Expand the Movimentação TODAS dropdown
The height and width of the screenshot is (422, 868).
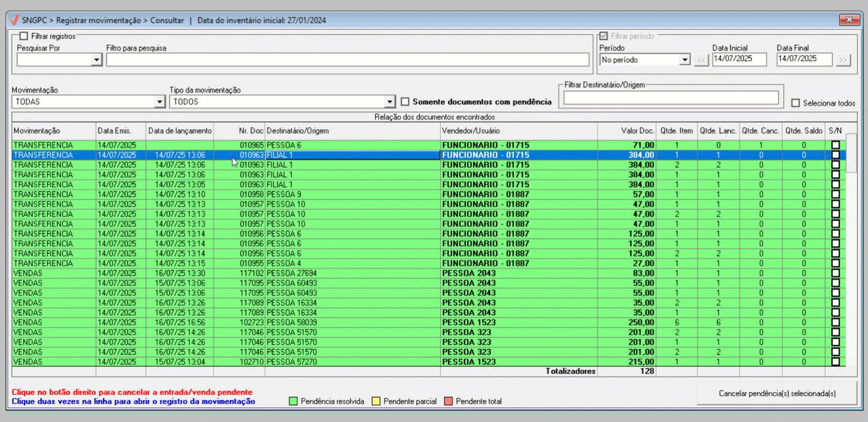[160, 102]
